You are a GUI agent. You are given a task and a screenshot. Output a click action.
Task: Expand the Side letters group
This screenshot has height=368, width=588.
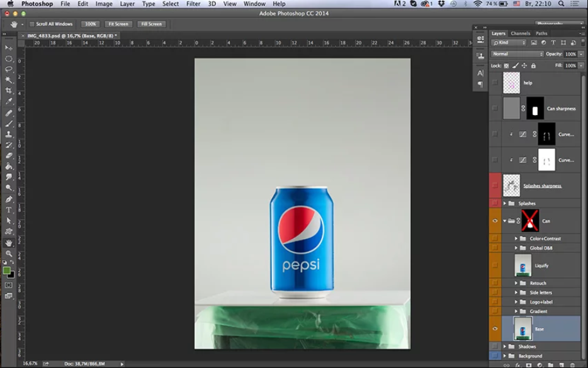516,293
